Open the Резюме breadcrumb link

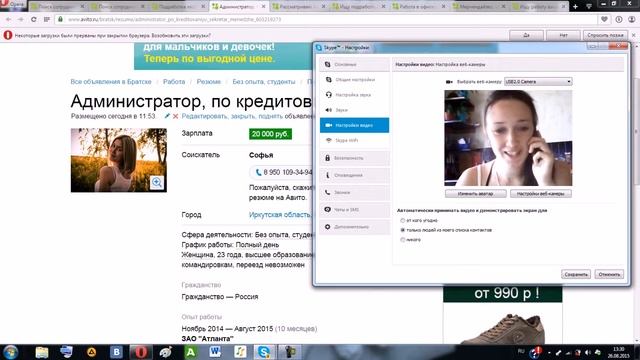point(209,82)
